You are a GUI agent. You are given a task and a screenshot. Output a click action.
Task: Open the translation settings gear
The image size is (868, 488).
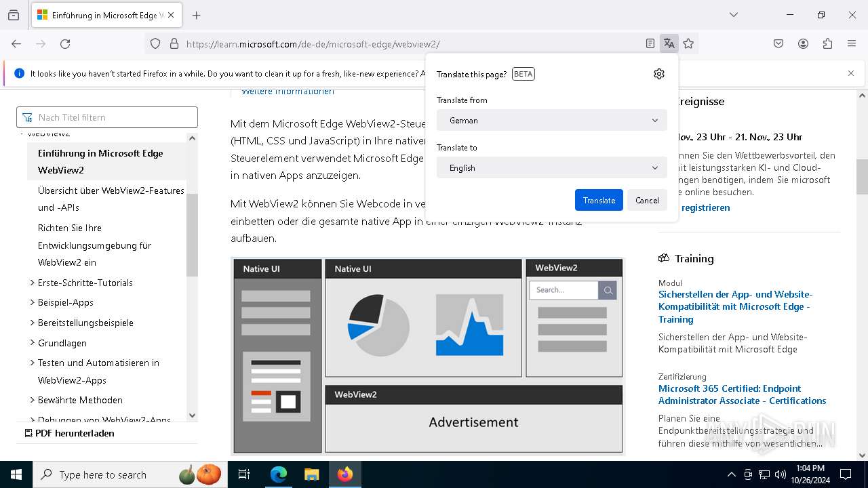coord(659,74)
